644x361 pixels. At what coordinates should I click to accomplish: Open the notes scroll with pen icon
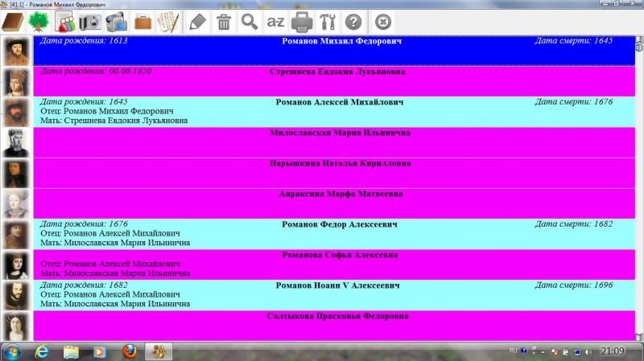pyautogui.click(x=168, y=22)
